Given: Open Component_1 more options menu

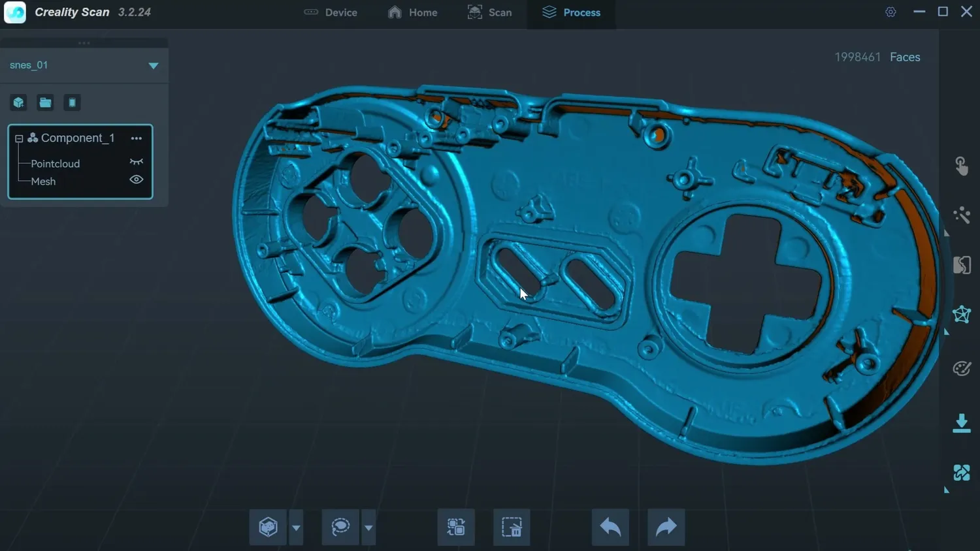Looking at the screenshot, I should (136, 138).
